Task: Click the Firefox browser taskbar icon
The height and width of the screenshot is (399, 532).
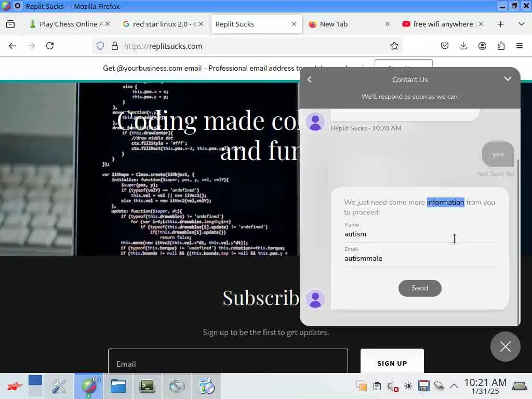Action: tap(89, 386)
